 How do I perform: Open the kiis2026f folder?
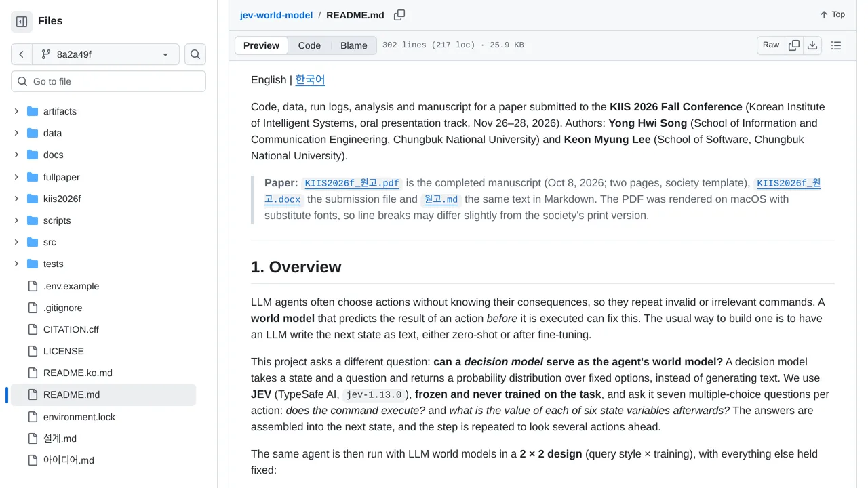pyautogui.click(x=62, y=199)
